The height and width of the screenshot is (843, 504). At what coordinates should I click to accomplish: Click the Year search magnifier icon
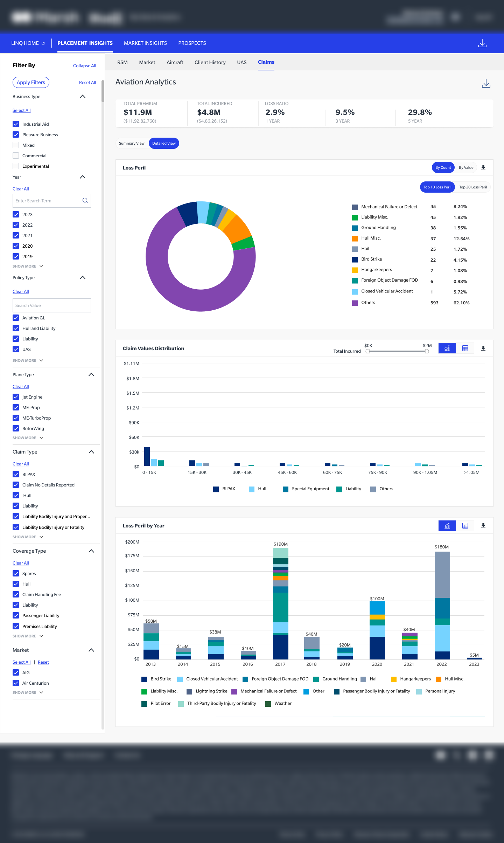(85, 201)
